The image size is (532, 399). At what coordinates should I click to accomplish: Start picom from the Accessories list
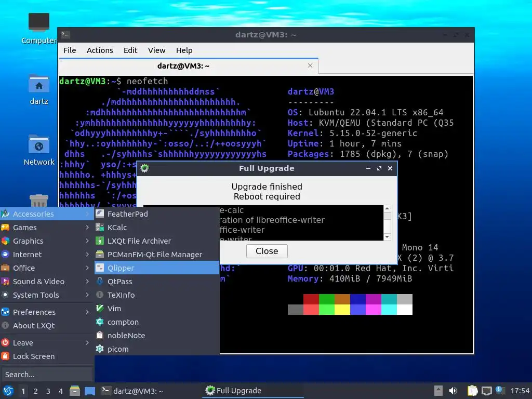point(157,349)
